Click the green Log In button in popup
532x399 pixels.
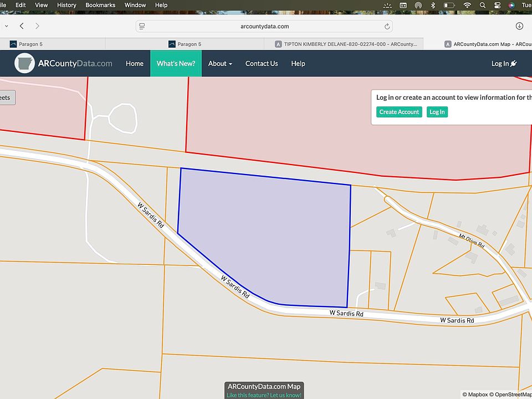tap(437, 112)
